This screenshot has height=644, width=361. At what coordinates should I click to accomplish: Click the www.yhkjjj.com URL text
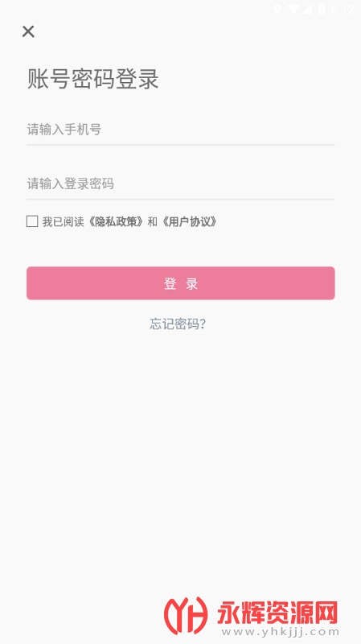pyautogui.click(x=278, y=632)
